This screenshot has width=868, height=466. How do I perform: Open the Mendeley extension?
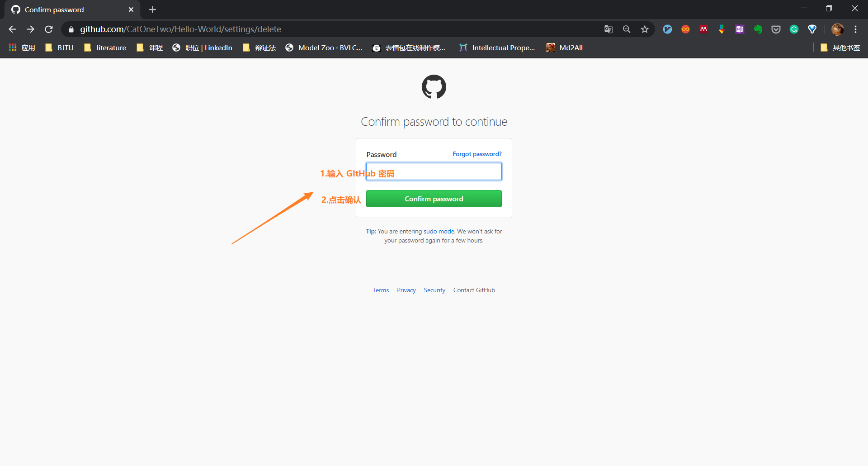[x=703, y=29]
